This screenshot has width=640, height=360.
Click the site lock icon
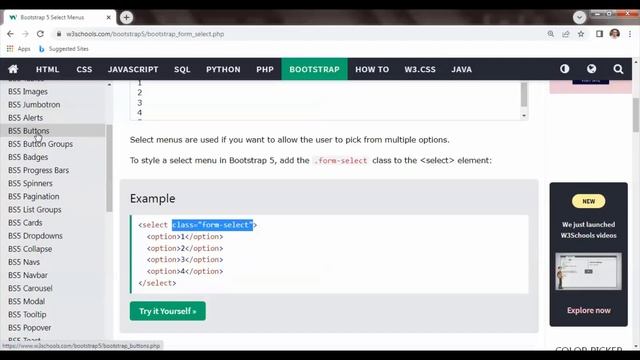(x=59, y=34)
